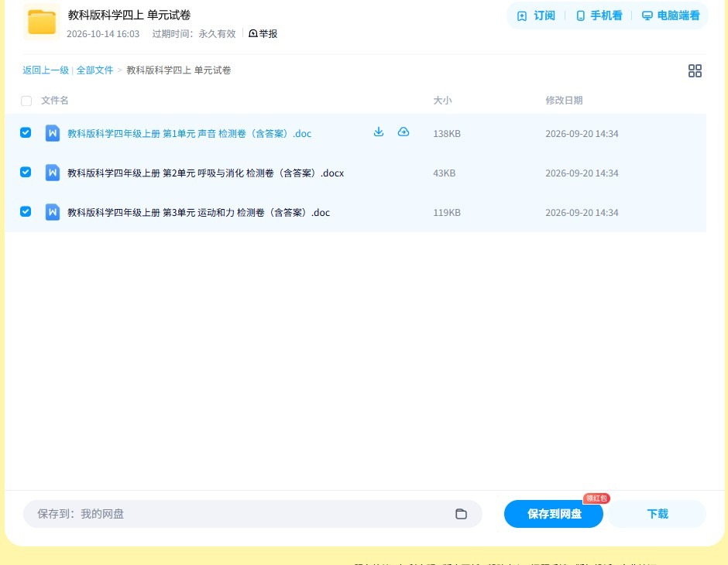Click modified date of 第2单元 呼吸与消化 file
Viewport: 728px width, 565px height.
coord(582,173)
